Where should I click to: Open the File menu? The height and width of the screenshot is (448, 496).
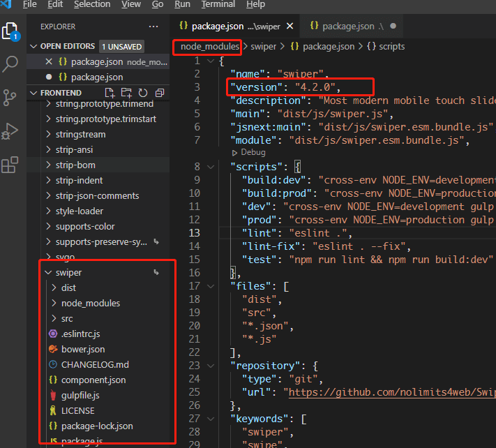(30, 4)
